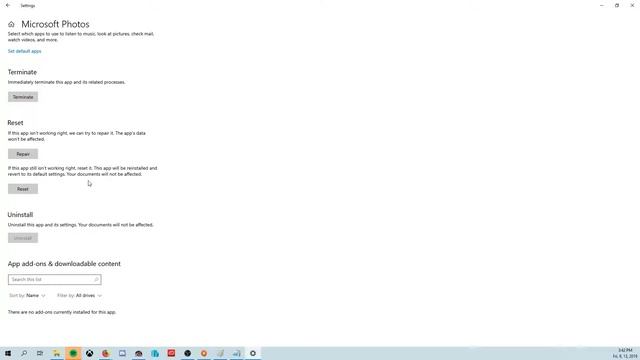Open the green highlighted taskbar app

click(73, 353)
